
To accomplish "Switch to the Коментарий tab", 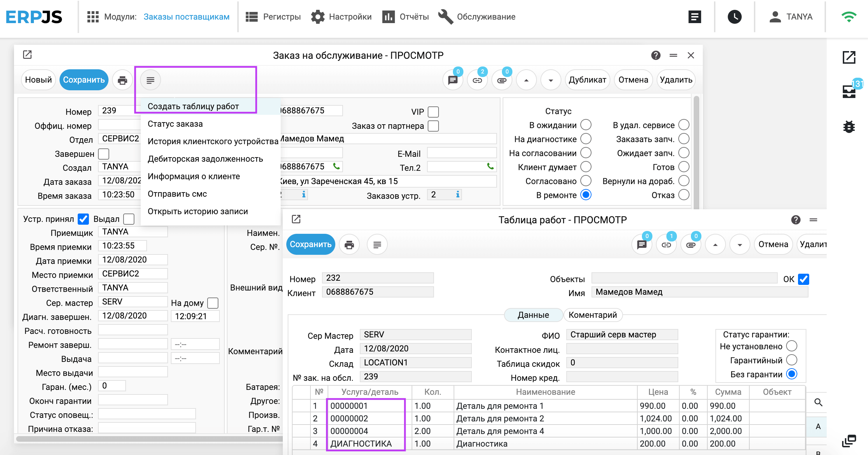I will (x=593, y=315).
